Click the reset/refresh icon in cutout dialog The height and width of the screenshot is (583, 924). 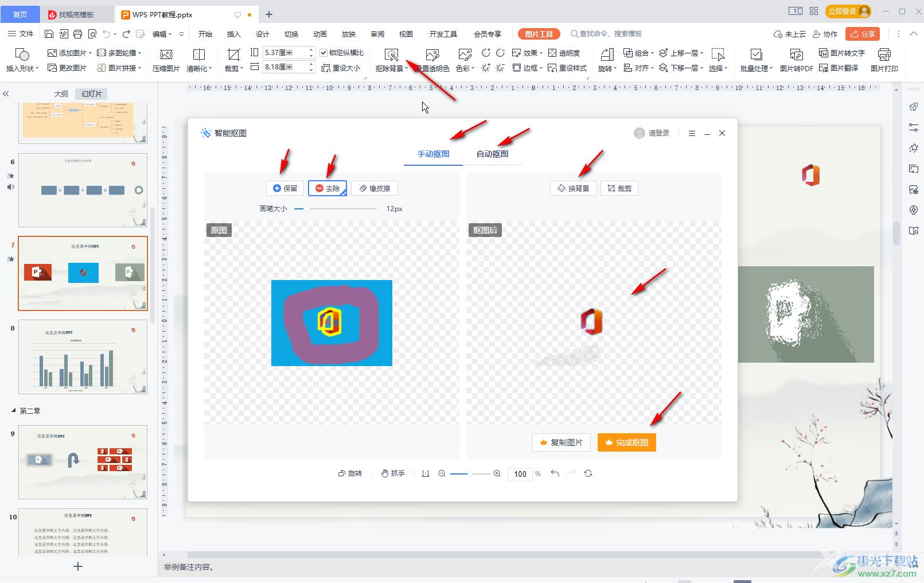588,473
